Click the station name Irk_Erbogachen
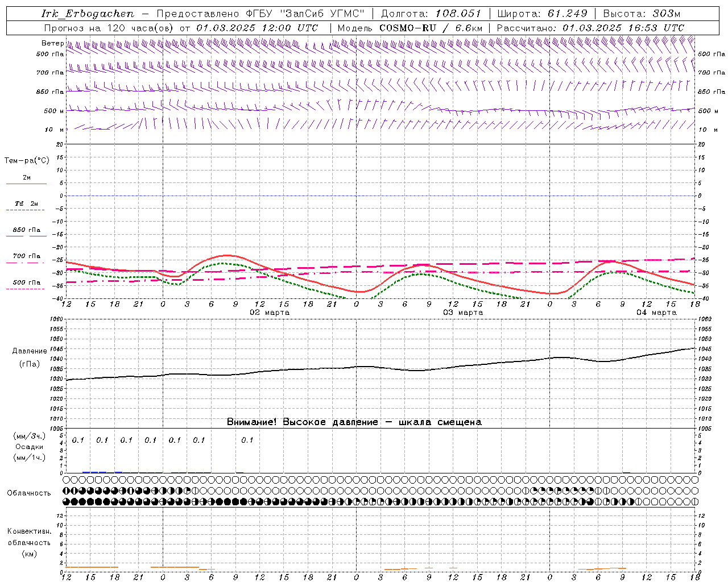 [x=88, y=14]
